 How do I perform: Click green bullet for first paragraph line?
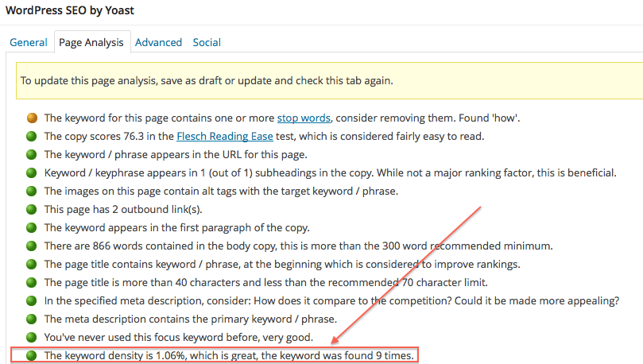click(32, 227)
